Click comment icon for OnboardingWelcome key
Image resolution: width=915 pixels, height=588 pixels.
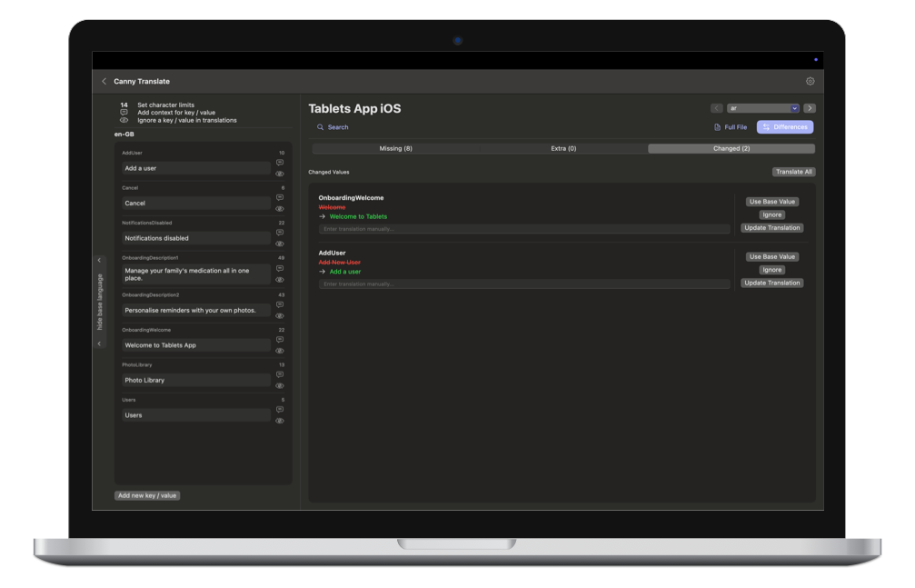coord(280,340)
